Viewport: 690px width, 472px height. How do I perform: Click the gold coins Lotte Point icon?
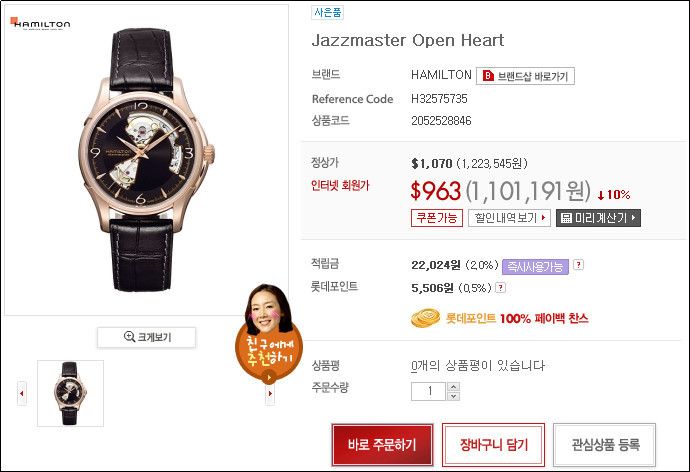pyautogui.click(x=426, y=318)
